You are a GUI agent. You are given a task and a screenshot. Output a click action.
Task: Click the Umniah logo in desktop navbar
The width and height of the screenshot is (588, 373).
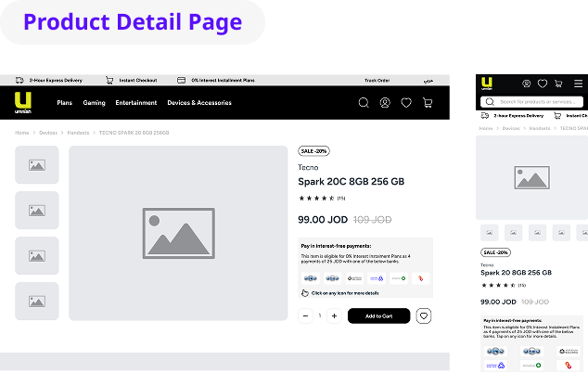[x=23, y=102]
